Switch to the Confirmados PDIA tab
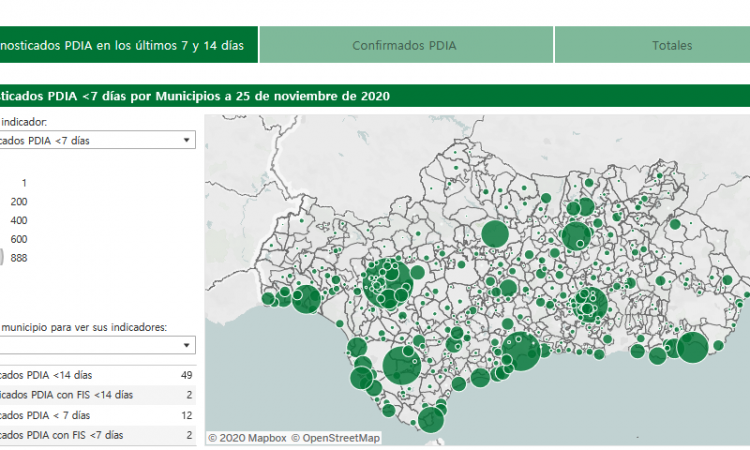This screenshot has height=450, width=750. coord(405,45)
